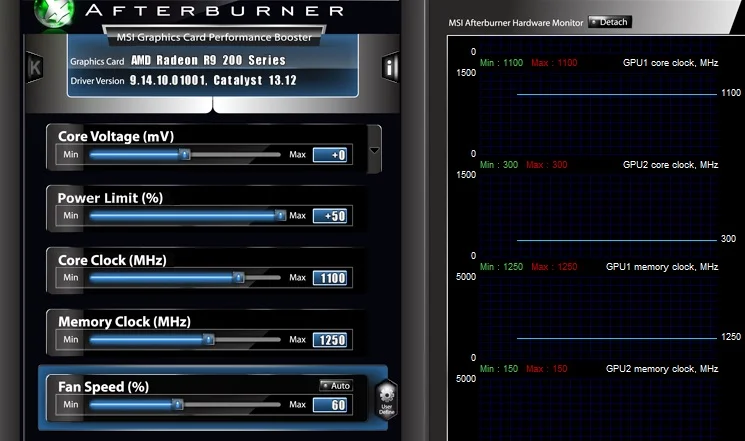Click 'GPU2 memory clock, MHz' label
This screenshot has height=441, width=745.
[x=662, y=369]
